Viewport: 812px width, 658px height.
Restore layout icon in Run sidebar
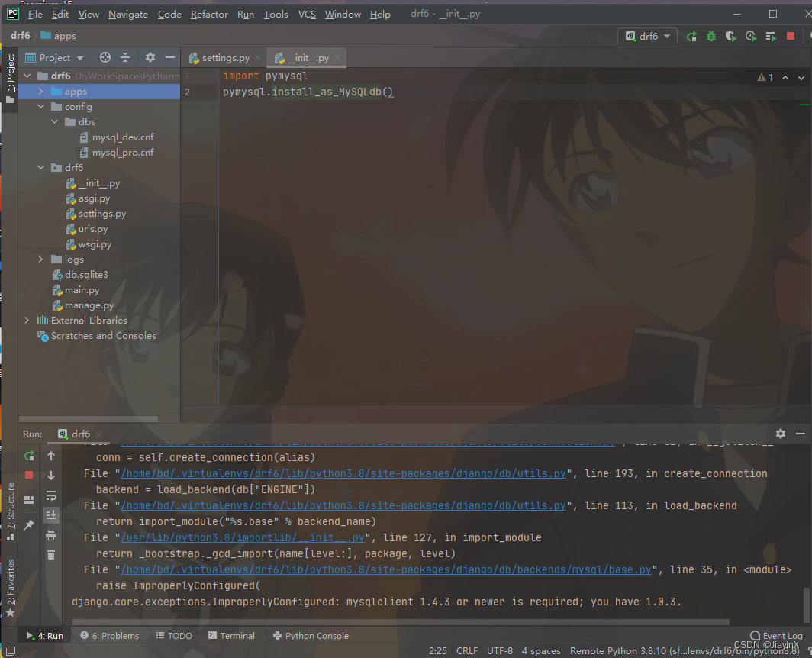pyautogui.click(x=29, y=499)
